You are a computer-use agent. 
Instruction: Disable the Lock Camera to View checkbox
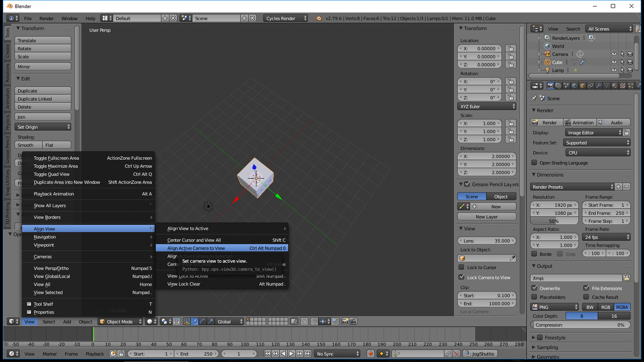461,278
